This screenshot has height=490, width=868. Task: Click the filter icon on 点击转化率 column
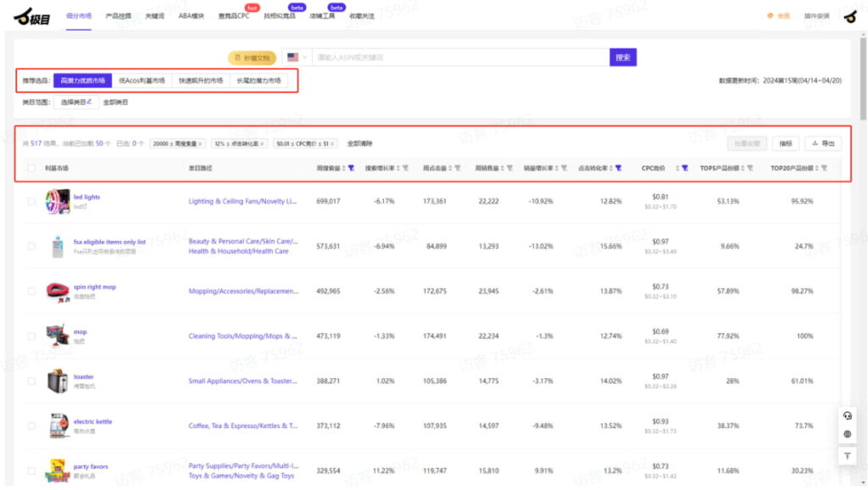coord(619,169)
